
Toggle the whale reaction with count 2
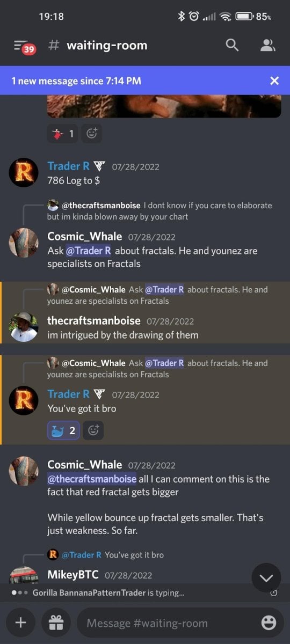(63, 430)
